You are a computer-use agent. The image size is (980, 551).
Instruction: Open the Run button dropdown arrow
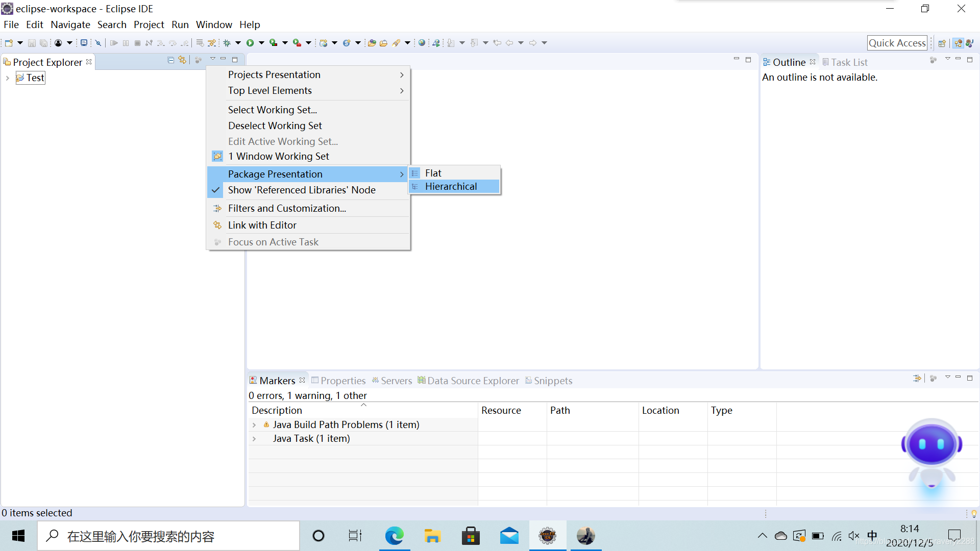click(261, 43)
